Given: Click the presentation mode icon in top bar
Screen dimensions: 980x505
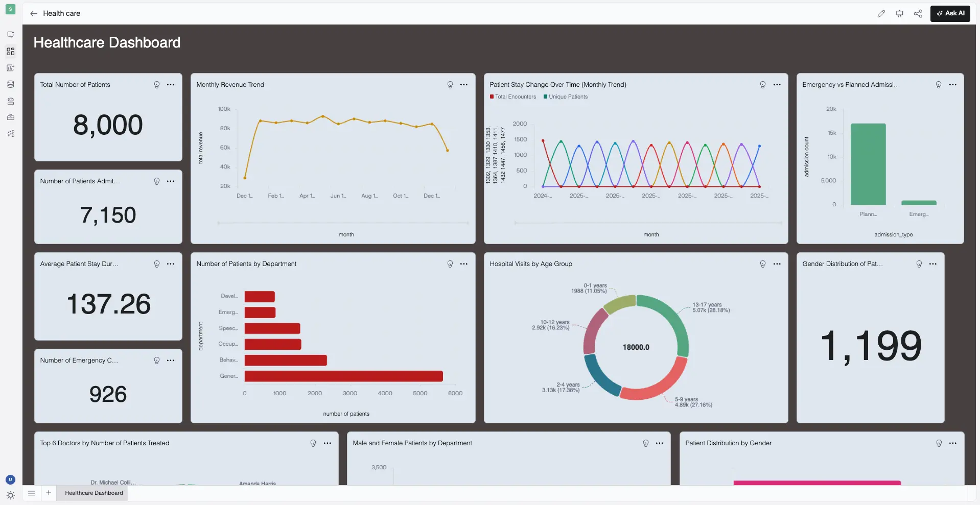Looking at the screenshot, I should coord(899,14).
